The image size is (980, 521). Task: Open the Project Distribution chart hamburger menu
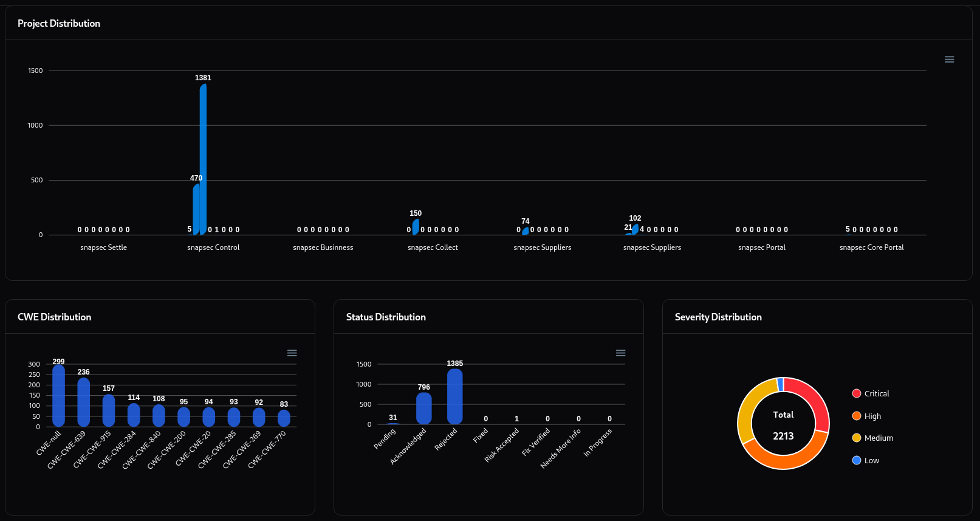tap(949, 60)
